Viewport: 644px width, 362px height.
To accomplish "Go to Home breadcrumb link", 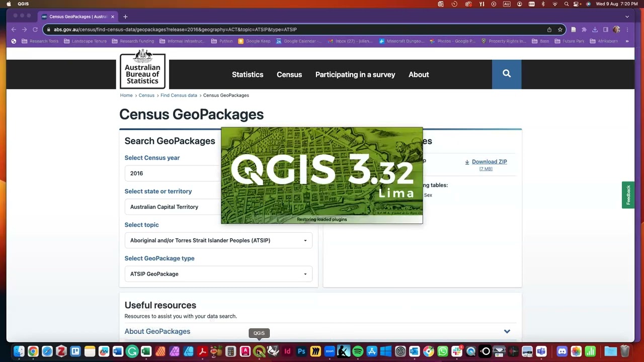I will [x=126, y=96].
